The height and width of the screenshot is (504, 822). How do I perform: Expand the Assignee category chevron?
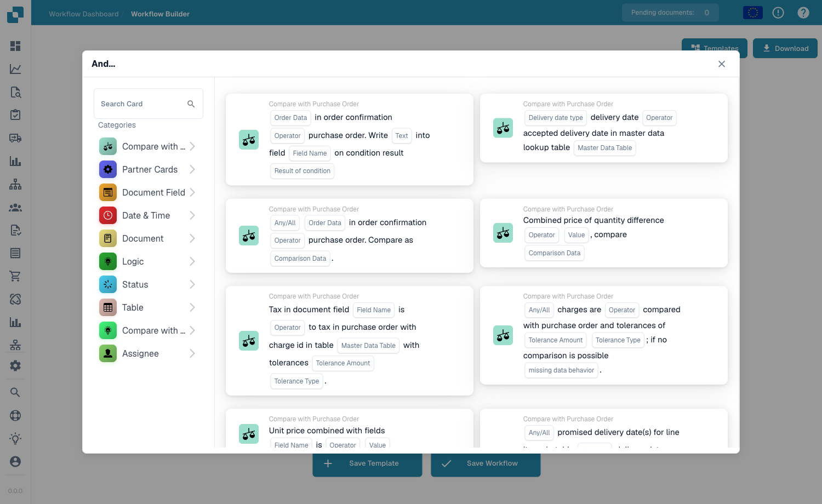[x=192, y=353]
